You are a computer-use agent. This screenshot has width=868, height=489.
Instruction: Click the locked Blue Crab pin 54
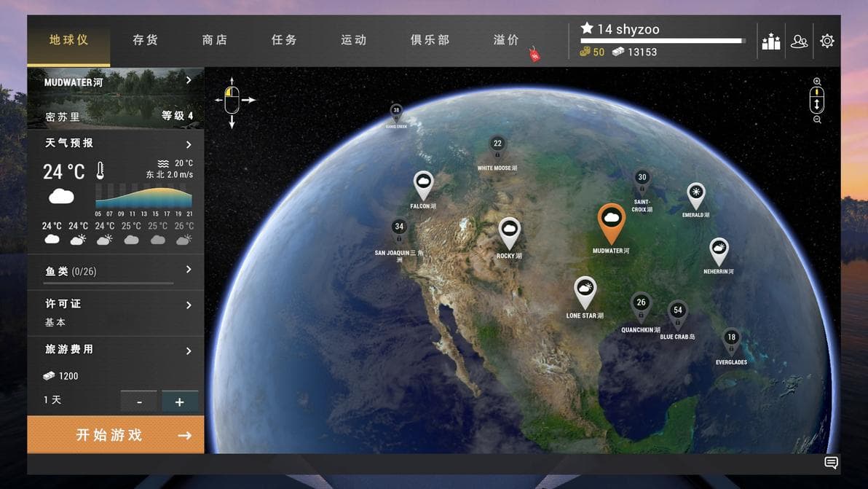[677, 314]
